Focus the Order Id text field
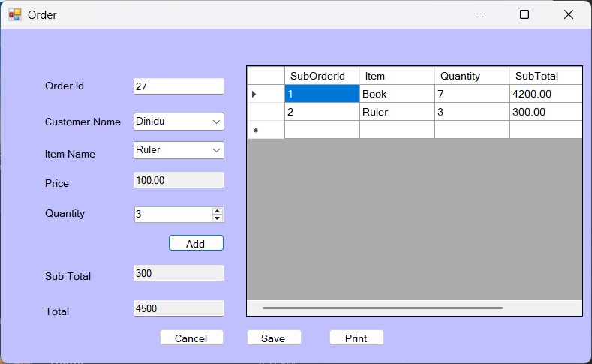Image resolution: width=592 pixels, height=364 pixels. pyautogui.click(x=178, y=86)
